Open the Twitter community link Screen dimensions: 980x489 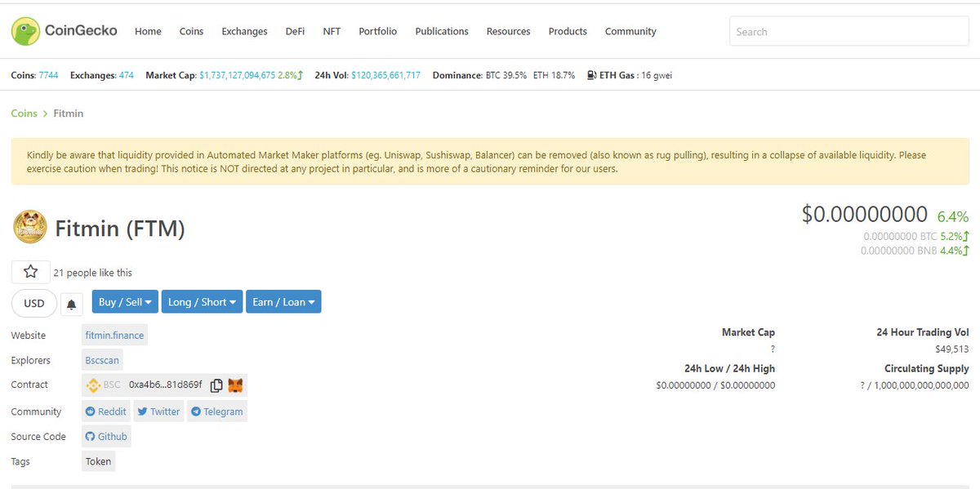pos(158,411)
